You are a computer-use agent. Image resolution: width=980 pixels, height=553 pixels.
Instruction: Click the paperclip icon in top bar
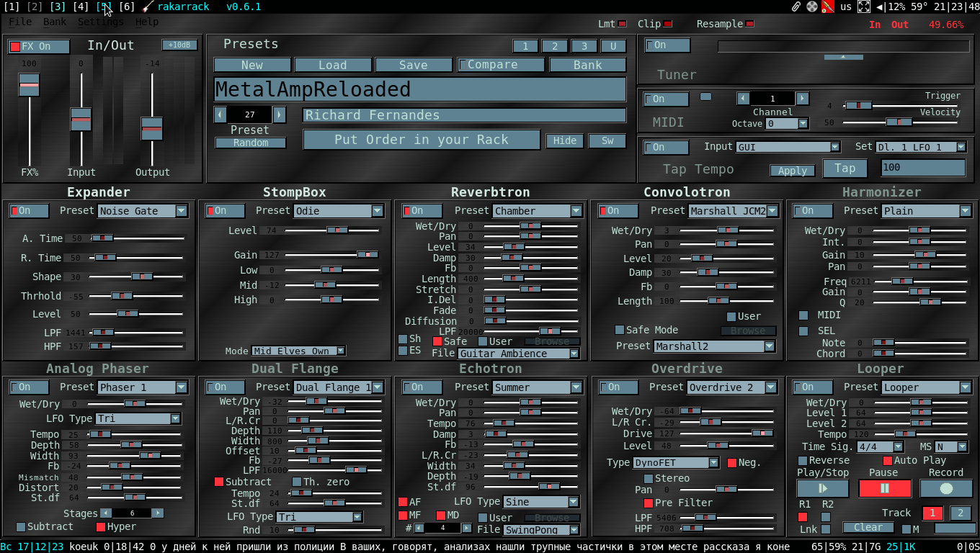pos(796,6)
